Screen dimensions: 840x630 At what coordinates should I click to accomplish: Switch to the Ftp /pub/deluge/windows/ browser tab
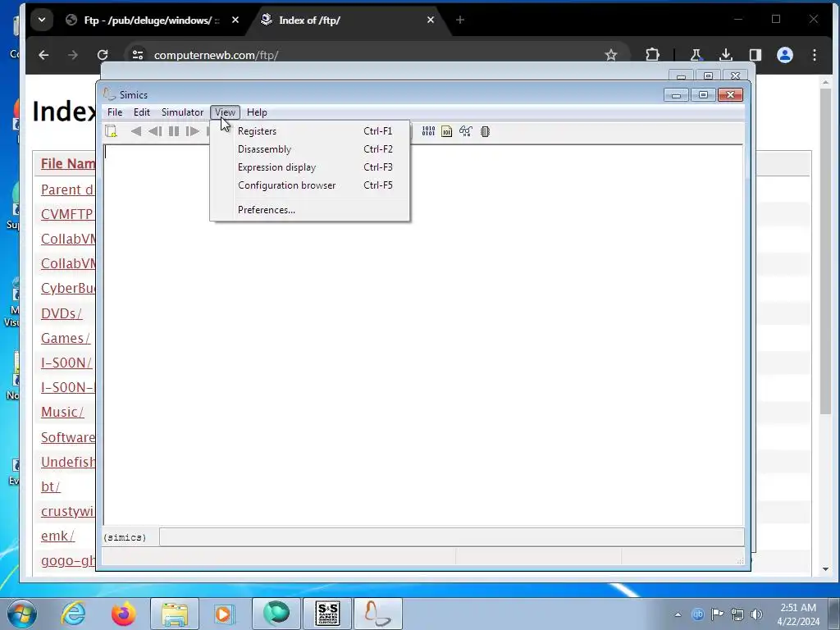pyautogui.click(x=150, y=21)
